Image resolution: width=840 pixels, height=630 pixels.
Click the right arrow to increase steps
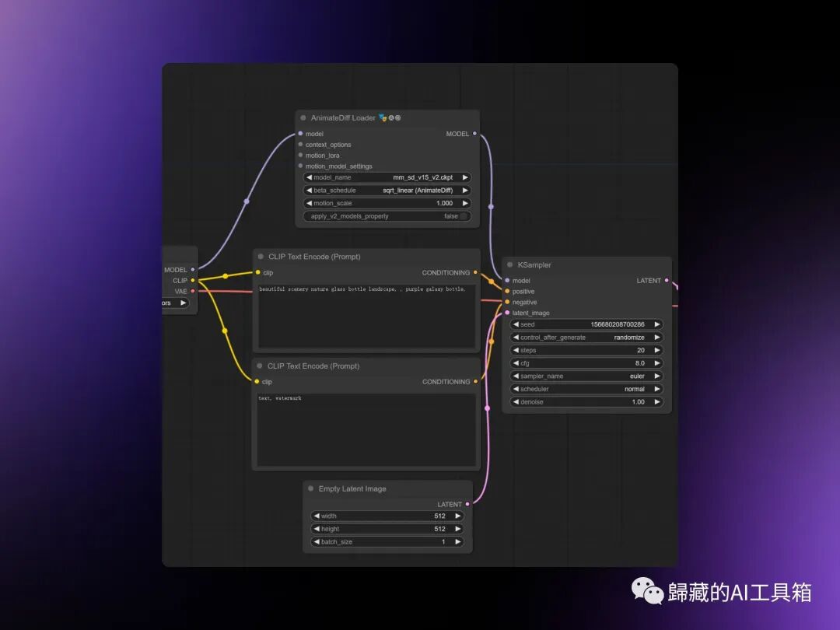pyautogui.click(x=656, y=350)
